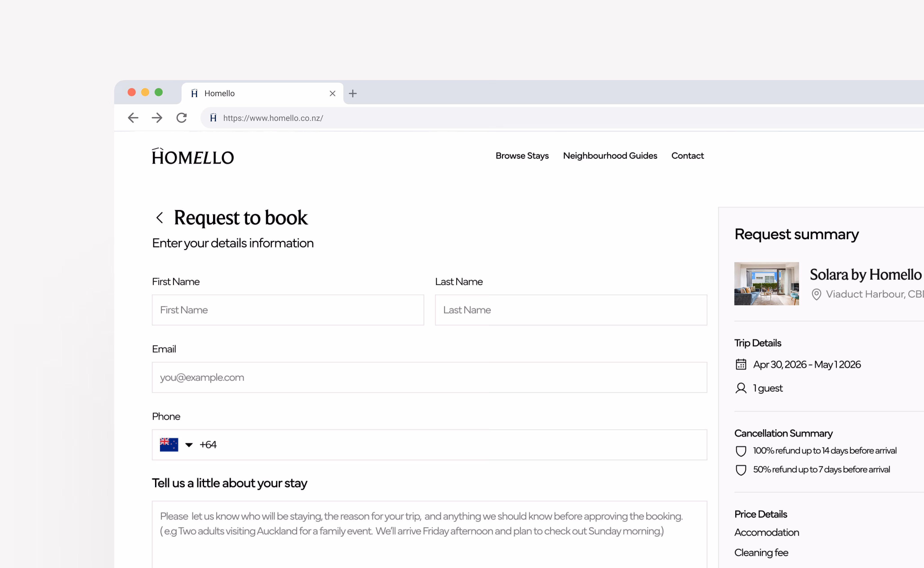Click the address bar URL
The height and width of the screenshot is (568, 924).
tap(273, 118)
